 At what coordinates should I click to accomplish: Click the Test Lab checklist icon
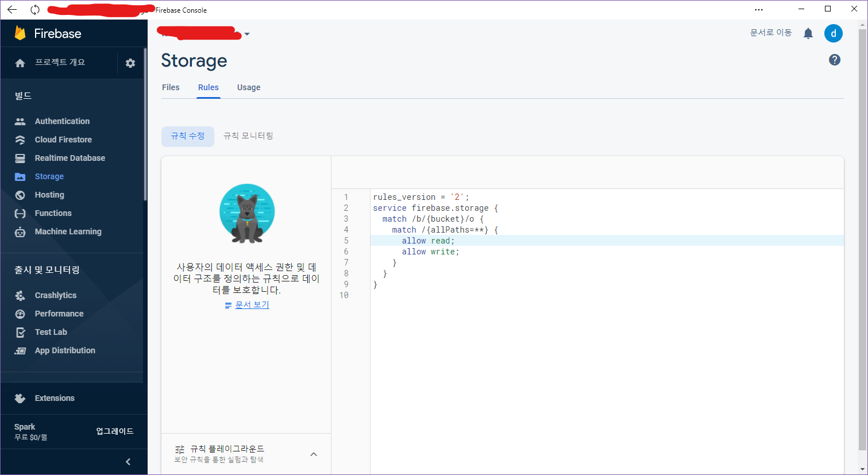[20, 332]
